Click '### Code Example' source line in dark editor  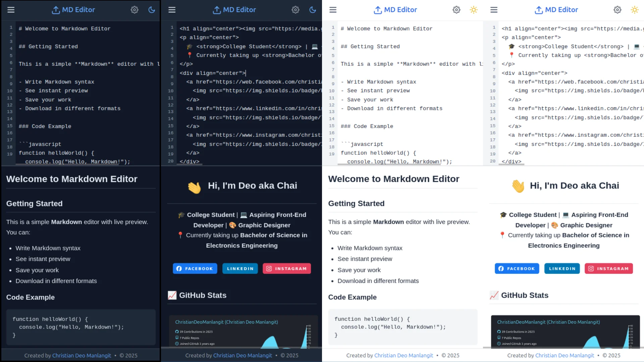click(45, 126)
